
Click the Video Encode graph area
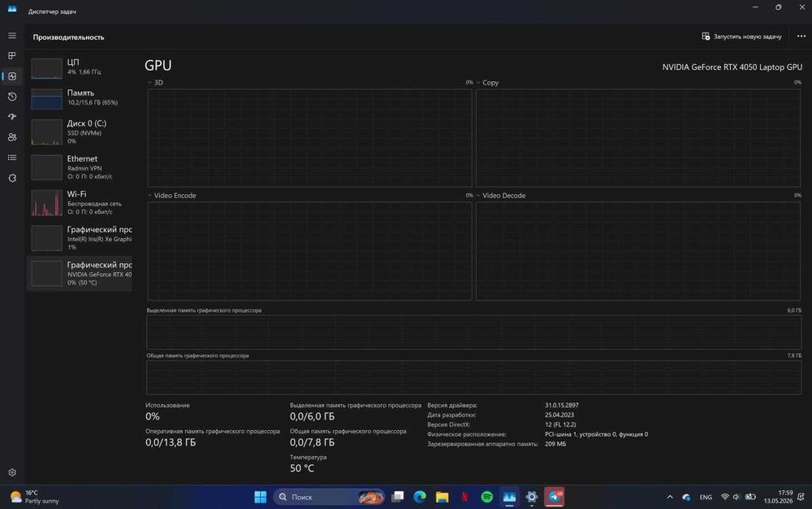309,251
